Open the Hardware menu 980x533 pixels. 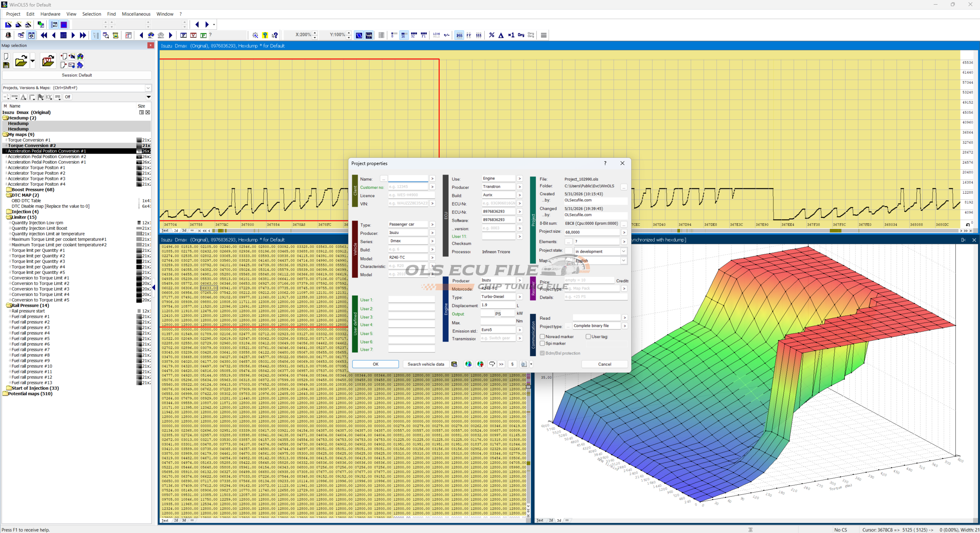tap(51, 14)
